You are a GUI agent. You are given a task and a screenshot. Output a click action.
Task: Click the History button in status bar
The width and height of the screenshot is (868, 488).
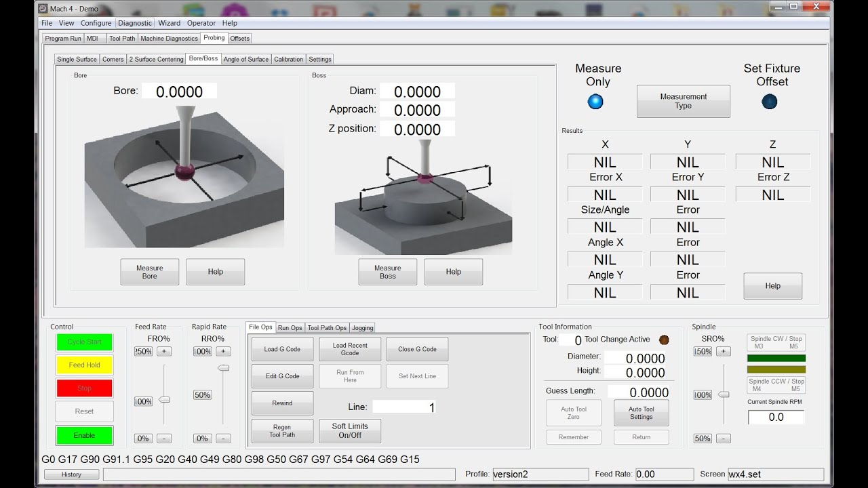(x=72, y=474)
